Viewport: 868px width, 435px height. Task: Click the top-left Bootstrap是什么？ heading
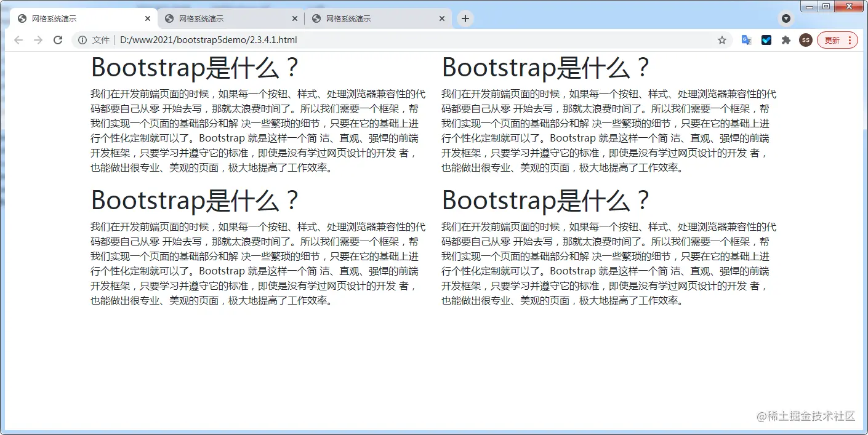click(x=195, y=68)
